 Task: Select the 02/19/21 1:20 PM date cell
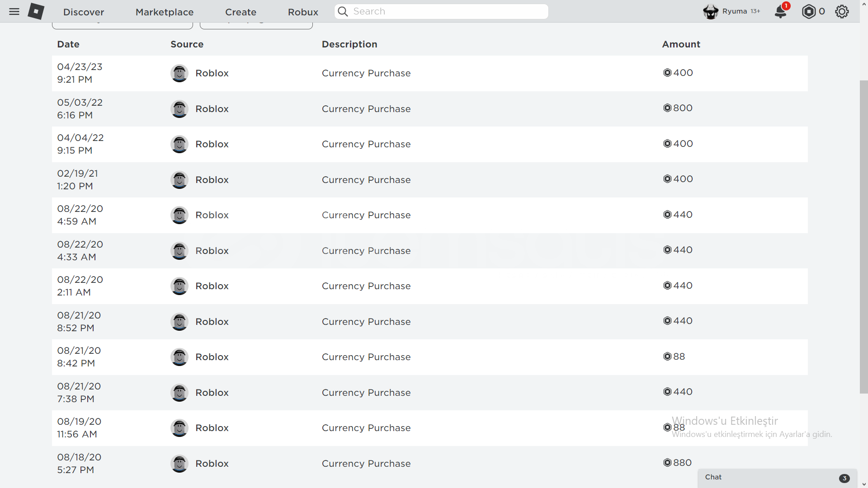(x=77, y=180)
